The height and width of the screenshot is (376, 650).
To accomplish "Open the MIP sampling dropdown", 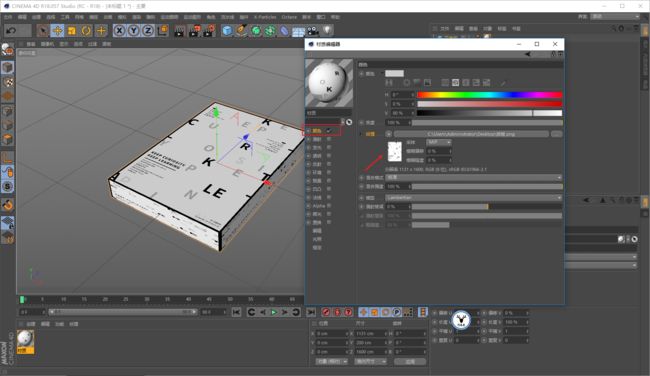I will [439, 142].
